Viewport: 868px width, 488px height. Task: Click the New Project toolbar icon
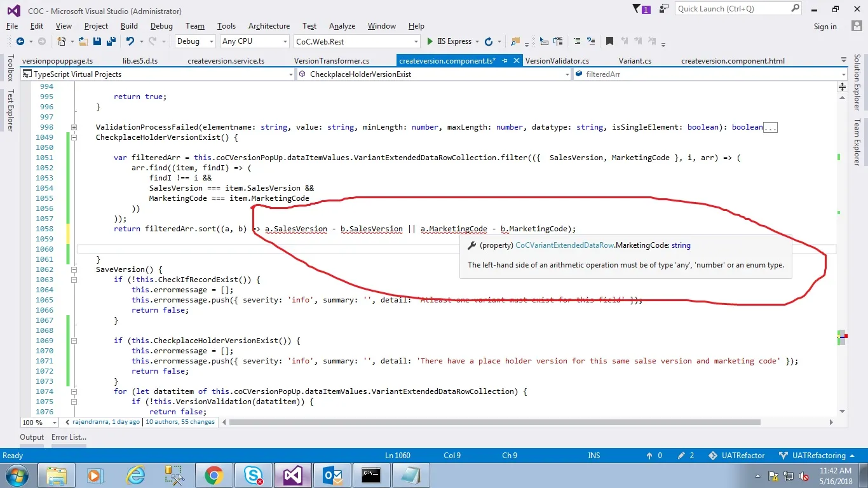click(x=62, y=41)
